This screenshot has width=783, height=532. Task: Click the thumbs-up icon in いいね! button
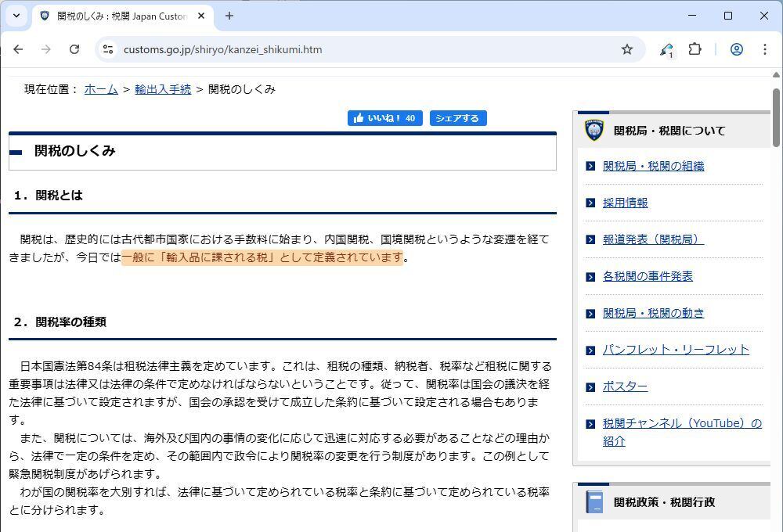click(x=358, y=118)
